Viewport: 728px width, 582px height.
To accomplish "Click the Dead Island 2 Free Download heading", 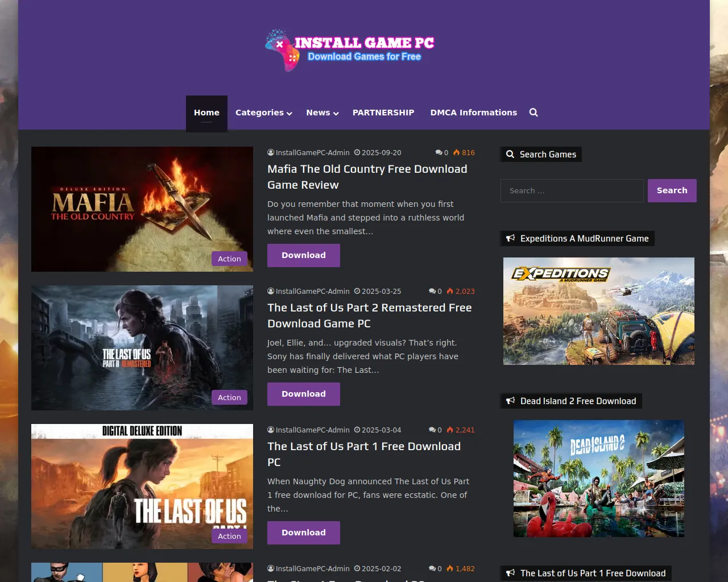I will click(578, 401).
